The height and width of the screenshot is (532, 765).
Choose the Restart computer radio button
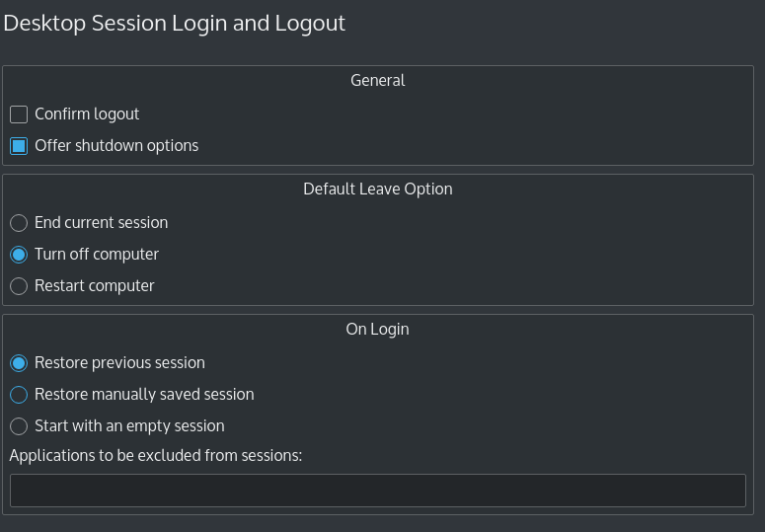pos(19,286)
